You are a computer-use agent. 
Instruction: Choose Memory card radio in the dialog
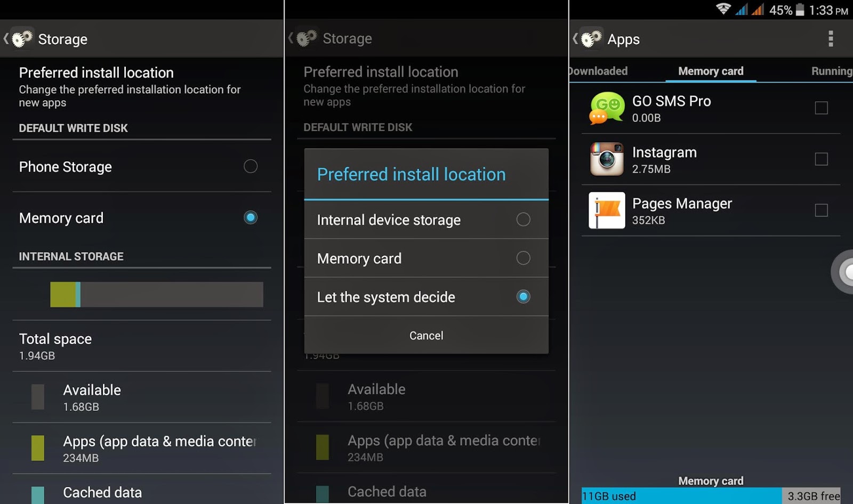point(524,258)
